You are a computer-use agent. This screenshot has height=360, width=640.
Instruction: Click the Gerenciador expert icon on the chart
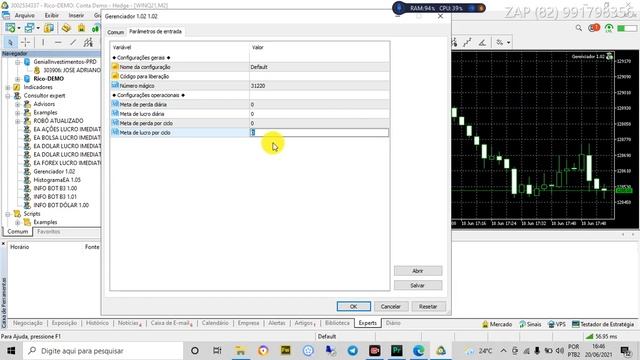pos(609,56)
